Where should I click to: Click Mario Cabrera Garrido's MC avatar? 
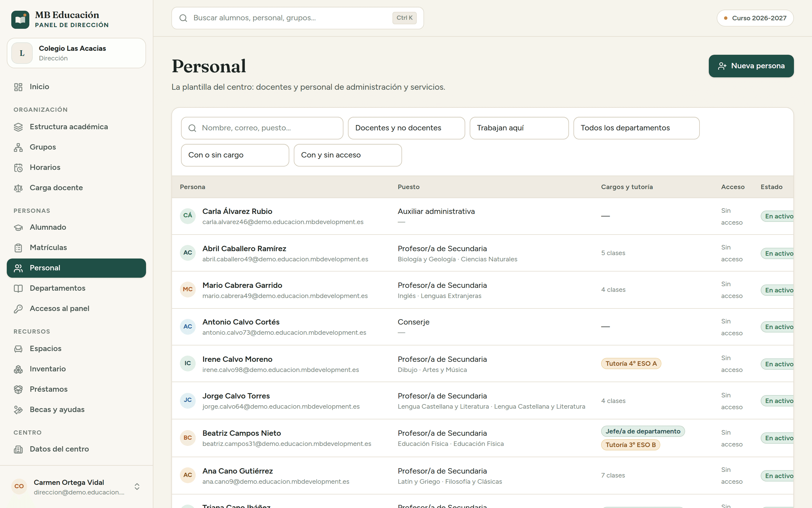[x=187, y=290]
